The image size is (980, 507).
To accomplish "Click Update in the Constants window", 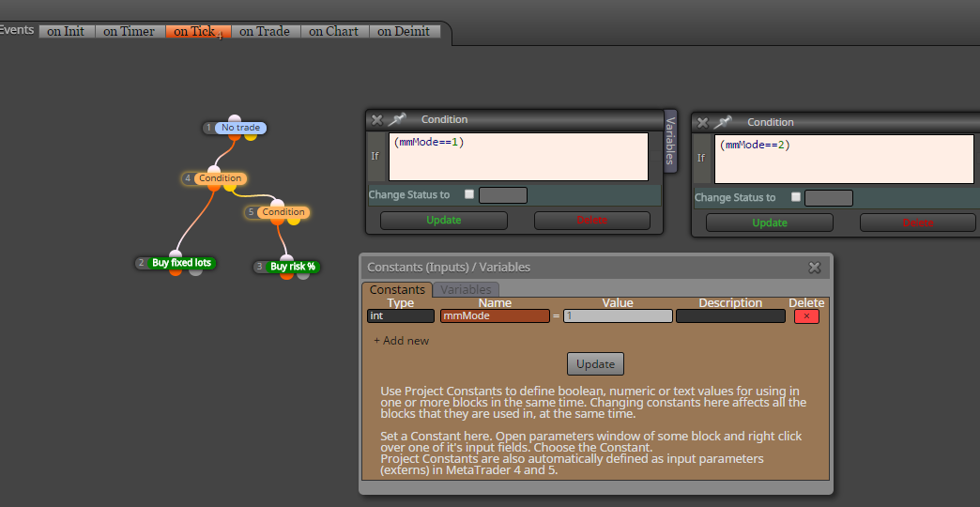I will click(x=596, y=364).
